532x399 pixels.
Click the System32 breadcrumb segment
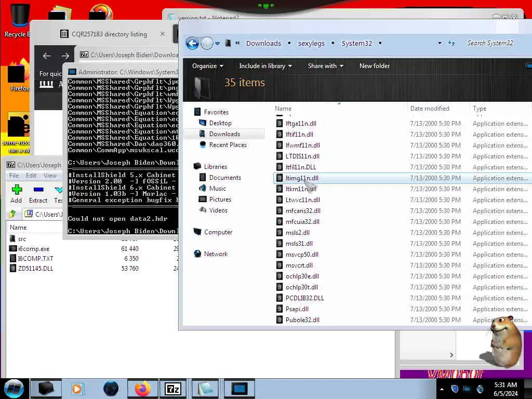(356, 44)
